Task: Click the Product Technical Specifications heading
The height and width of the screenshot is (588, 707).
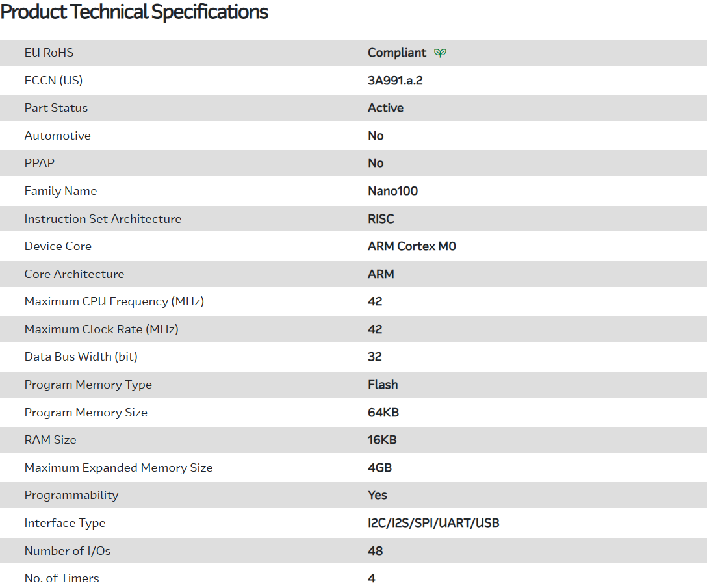Action: [x=135, y=12]
